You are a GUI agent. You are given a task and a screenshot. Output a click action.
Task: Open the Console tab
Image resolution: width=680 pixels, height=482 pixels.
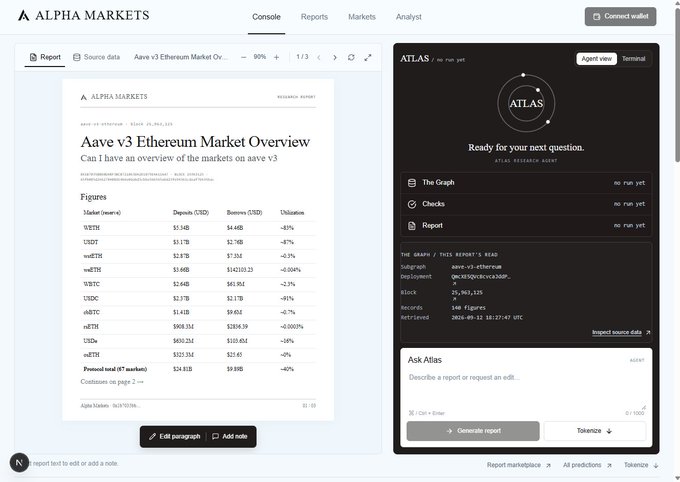266,17
